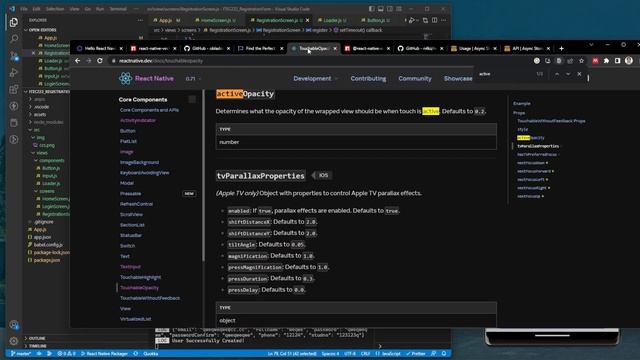Click the split editor icon in VS Code

pos(434,20)
